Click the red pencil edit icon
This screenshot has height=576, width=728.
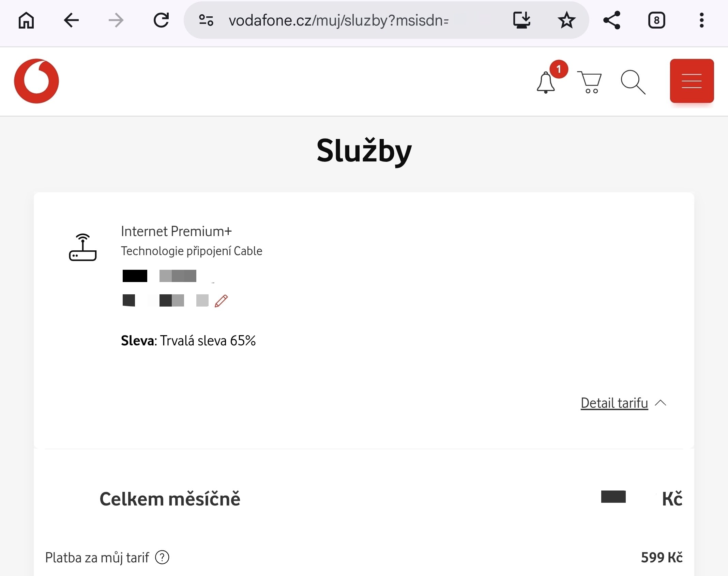[221, 301]
